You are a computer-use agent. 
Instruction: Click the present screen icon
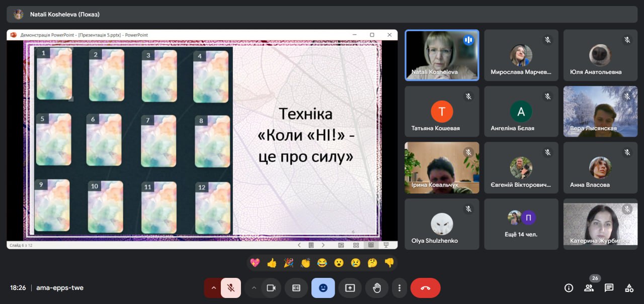(350, 288)
